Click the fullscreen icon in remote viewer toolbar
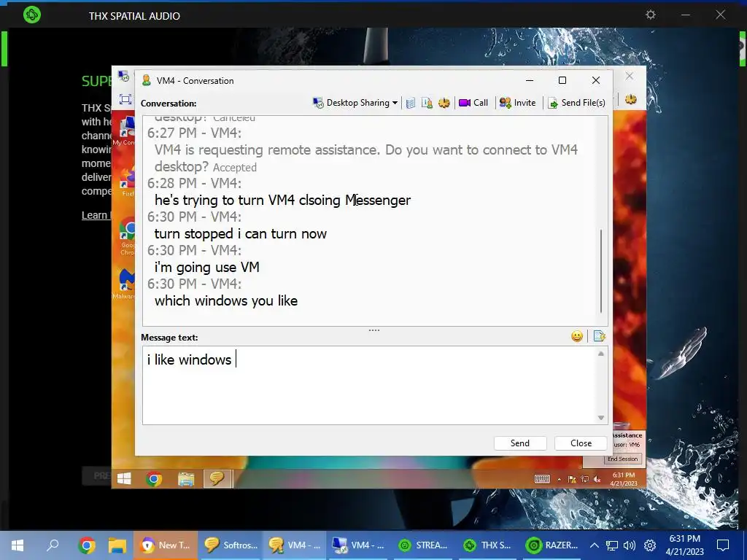The height and width of the screenshot is (560, 747). (125, 99)
